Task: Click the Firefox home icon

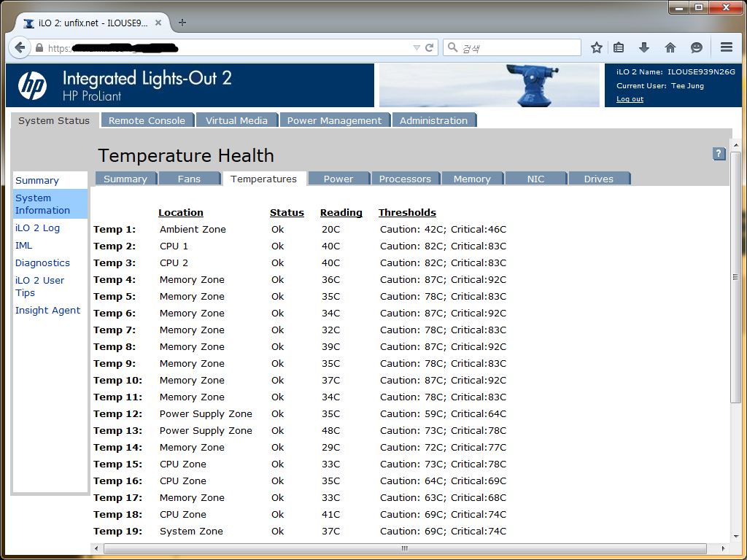Action: tap(670, 47)
